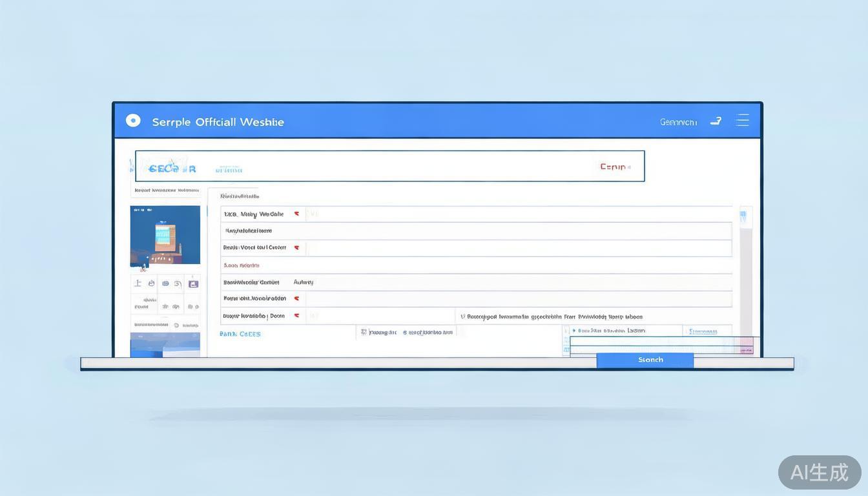Open the blue building thumbnail in the sidebar
868x496 pixels.
click(x=165, y=235)
